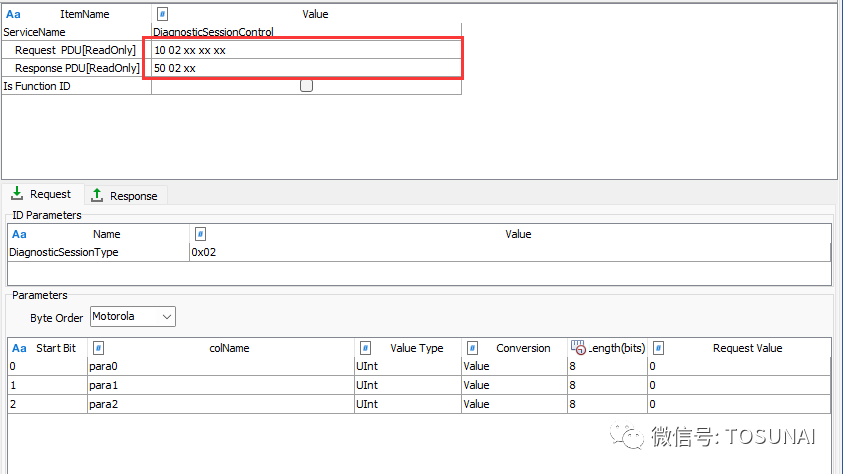Click the icon beside Request Value header
The height and width of the screenshot is (474, 843).
658,348
